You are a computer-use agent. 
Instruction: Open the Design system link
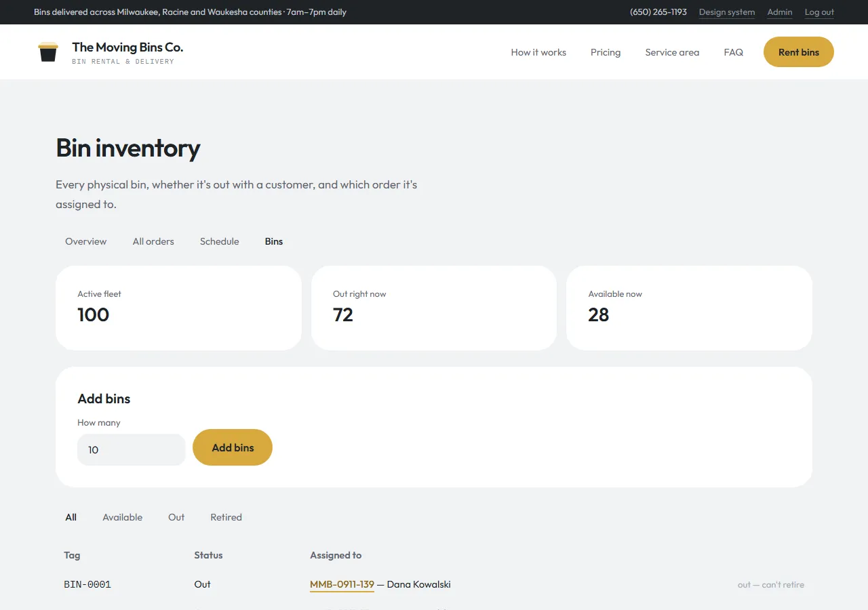point(727,12)
